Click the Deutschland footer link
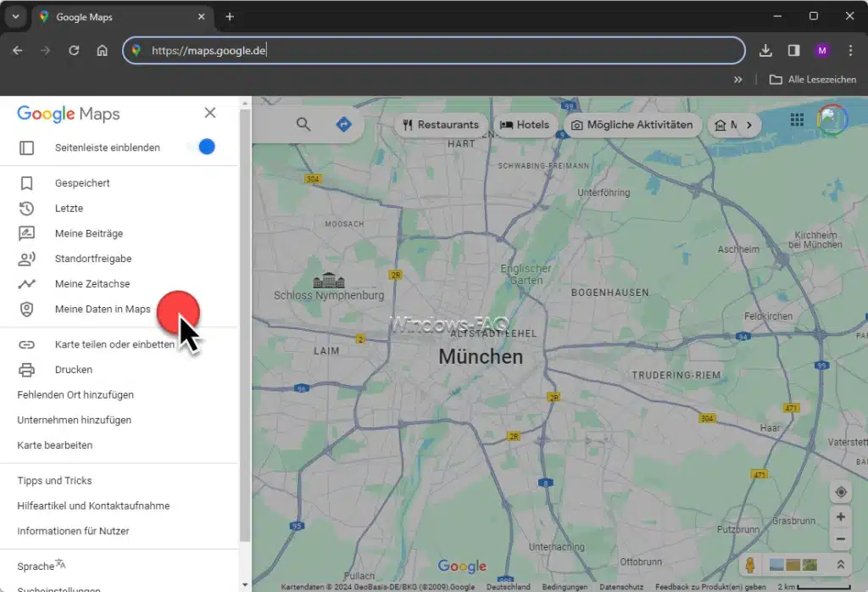 (x=509, y=587)
